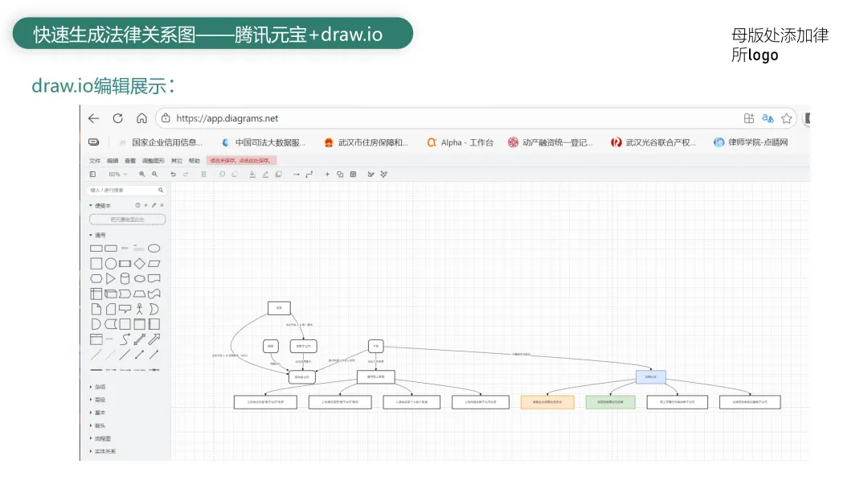Go back with the browser back arrow
Screen dimensions: 868x489
tap(93, 118)
